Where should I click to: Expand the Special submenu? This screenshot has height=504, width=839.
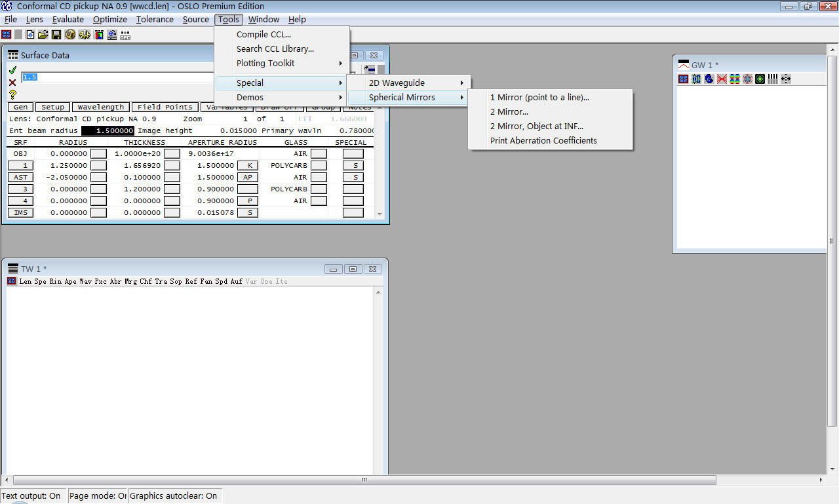coord(282,83)
